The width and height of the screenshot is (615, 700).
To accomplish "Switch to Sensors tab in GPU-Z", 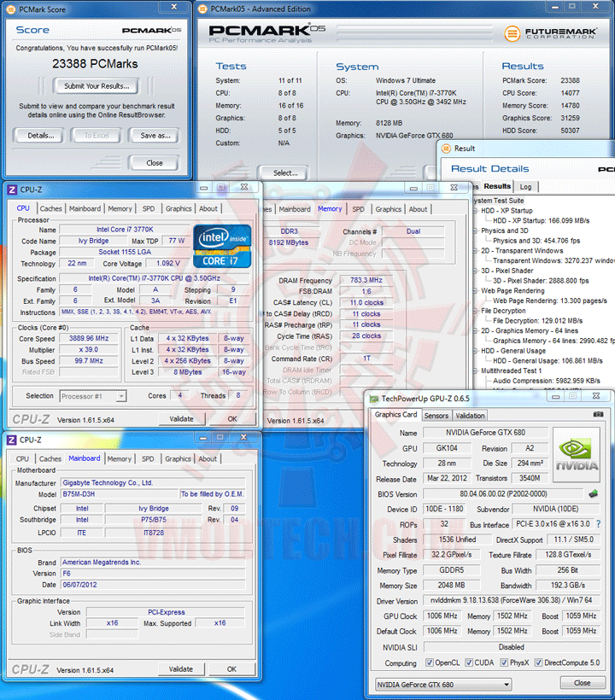I will point(436,416).
